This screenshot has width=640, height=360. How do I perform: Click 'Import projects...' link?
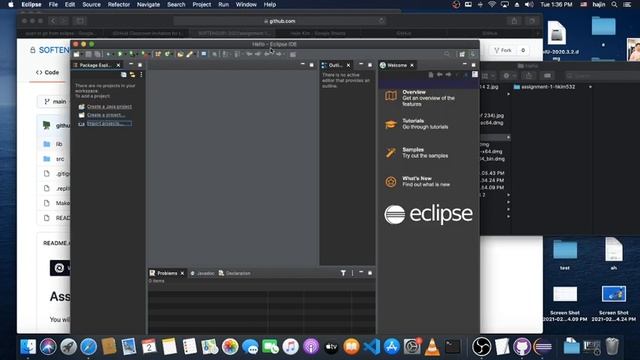click(109, 123)
